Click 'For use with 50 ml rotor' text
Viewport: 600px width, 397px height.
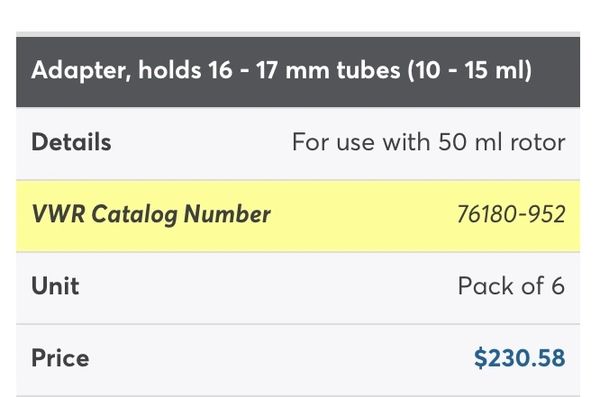429,142
